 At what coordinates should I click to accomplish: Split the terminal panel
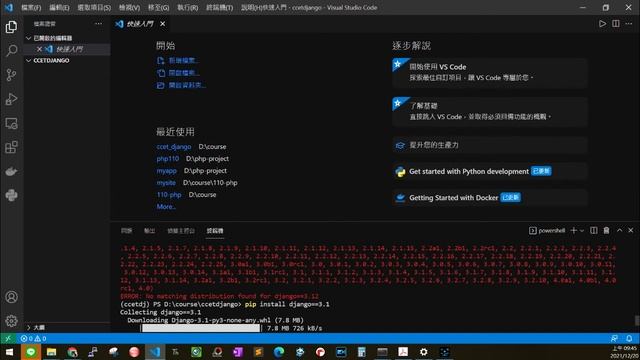[x=594, y=231]
